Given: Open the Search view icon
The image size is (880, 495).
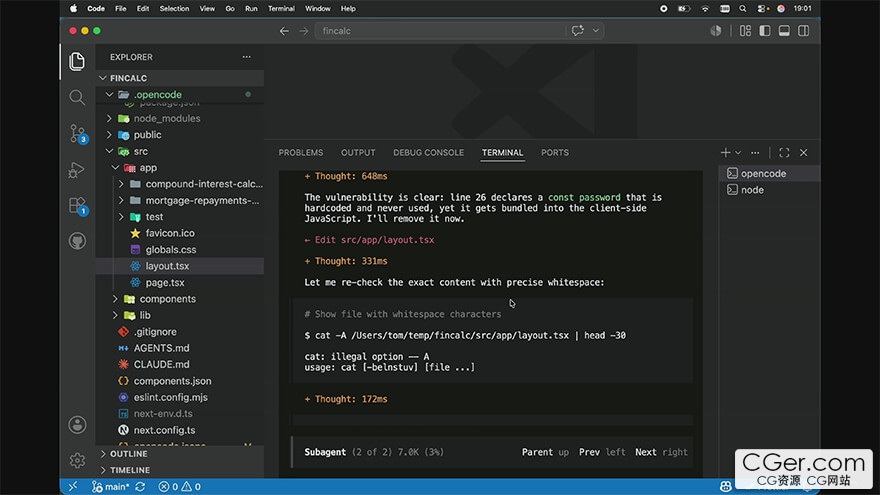Looking at the screenshot, I should coord(77,98).
